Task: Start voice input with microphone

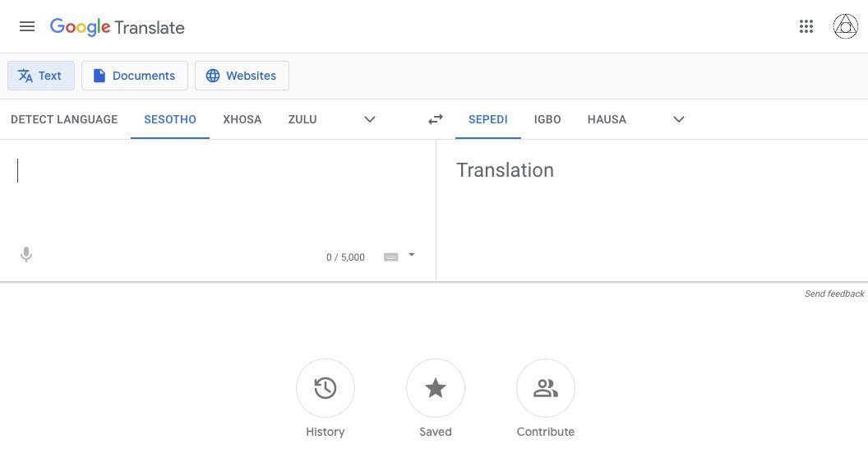Action: click(x=26, y=255)
